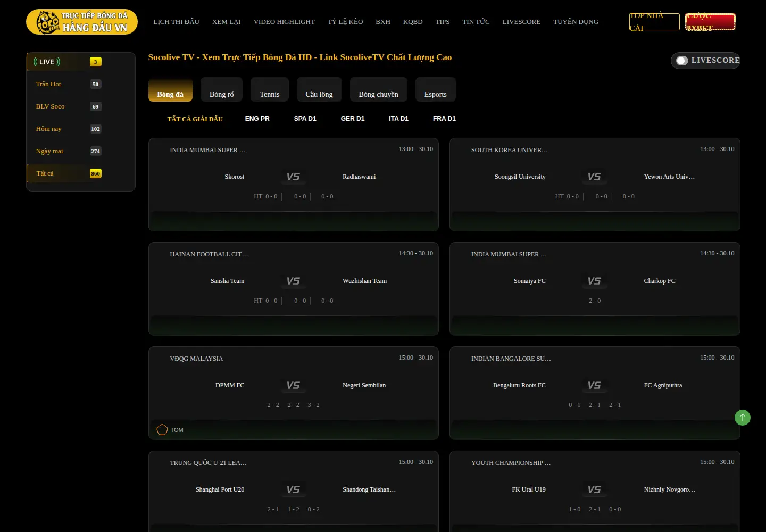Go to BXH in top navigation
Viewport: 766px width, 532px height.
[383, 22]
